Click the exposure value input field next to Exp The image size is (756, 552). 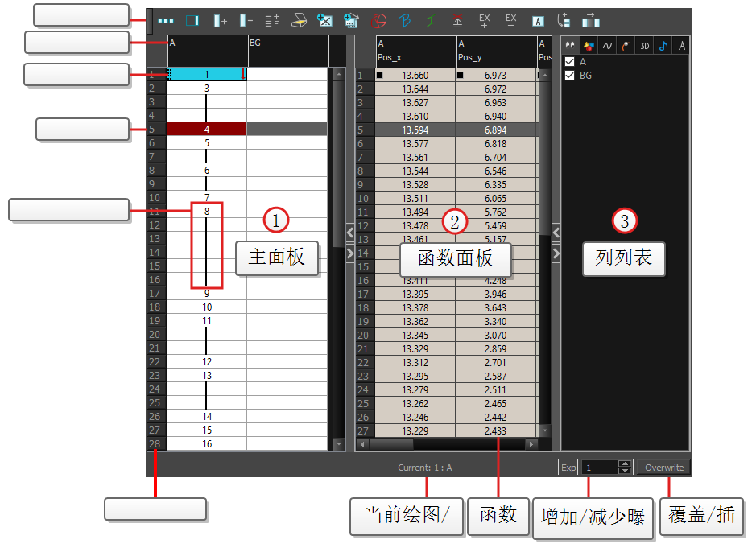pyautogui.click(x=600, y=467)
